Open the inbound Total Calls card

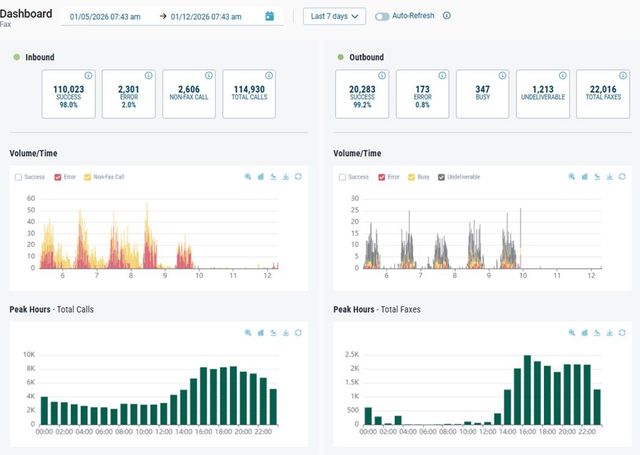click(x=249, y=94)
